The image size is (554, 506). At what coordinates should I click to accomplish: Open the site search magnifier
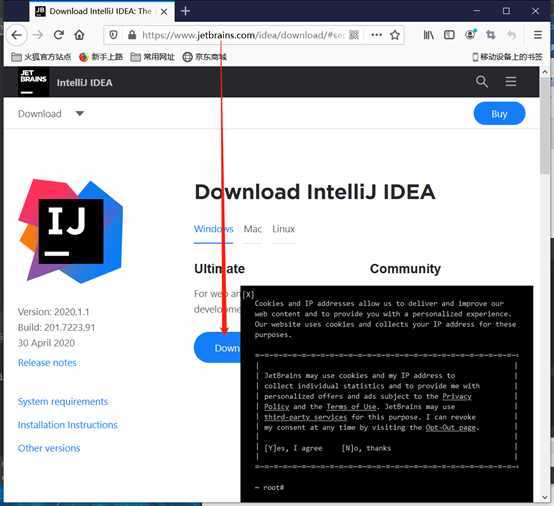481,82
